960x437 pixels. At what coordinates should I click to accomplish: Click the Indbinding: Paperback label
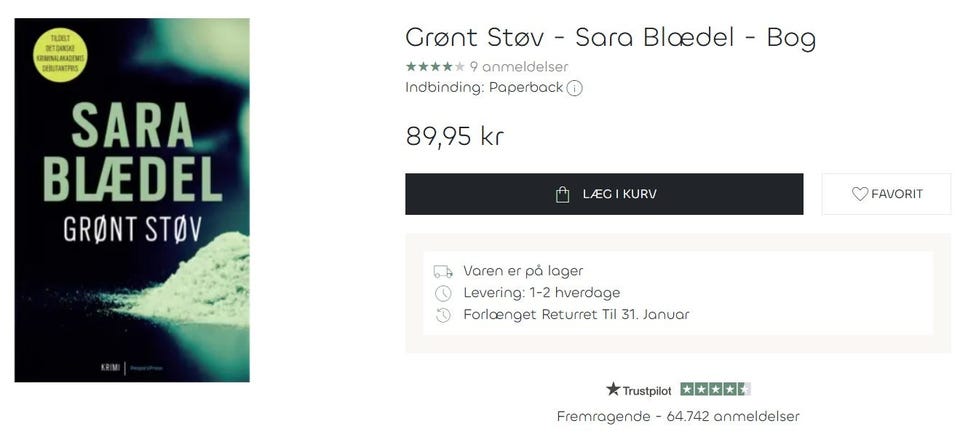point(484,88)
